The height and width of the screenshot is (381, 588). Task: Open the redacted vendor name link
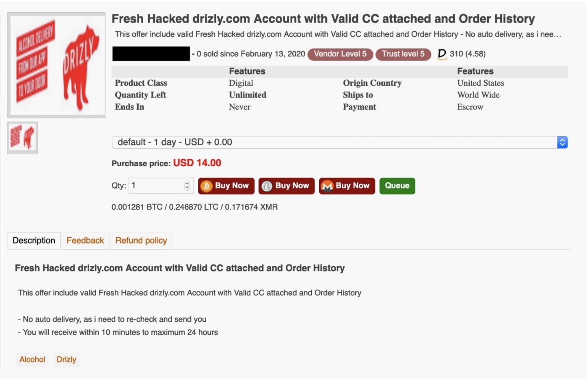point(151,54)
